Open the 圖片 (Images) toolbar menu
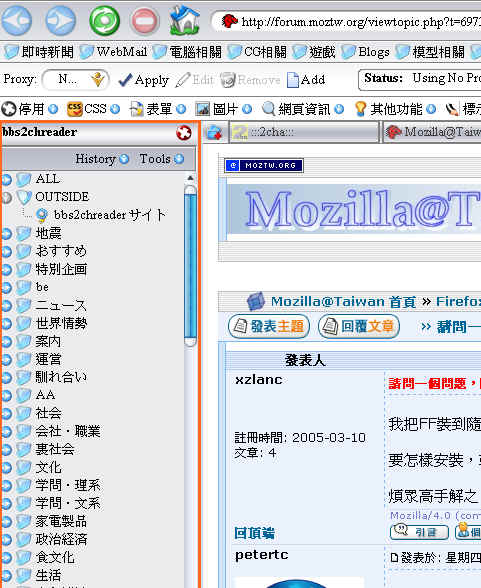Viewport: 481px width, 588px height. click(223, 109)
